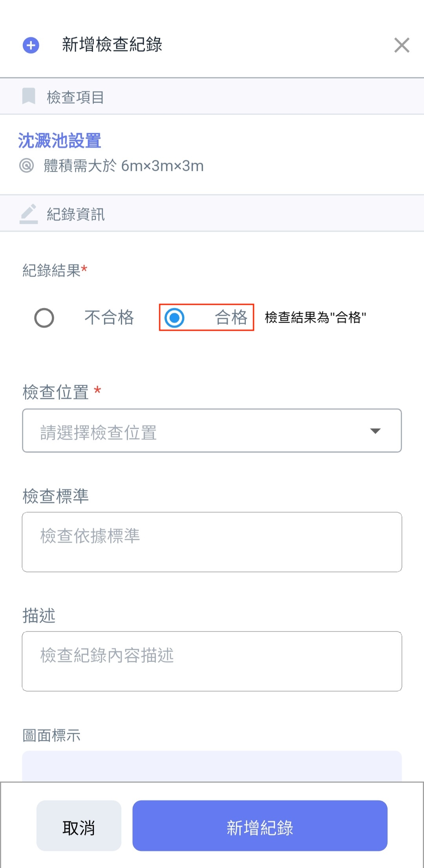
Task: Click the bookmark icon beside 檢查項目
Action: tap(29, 96)
